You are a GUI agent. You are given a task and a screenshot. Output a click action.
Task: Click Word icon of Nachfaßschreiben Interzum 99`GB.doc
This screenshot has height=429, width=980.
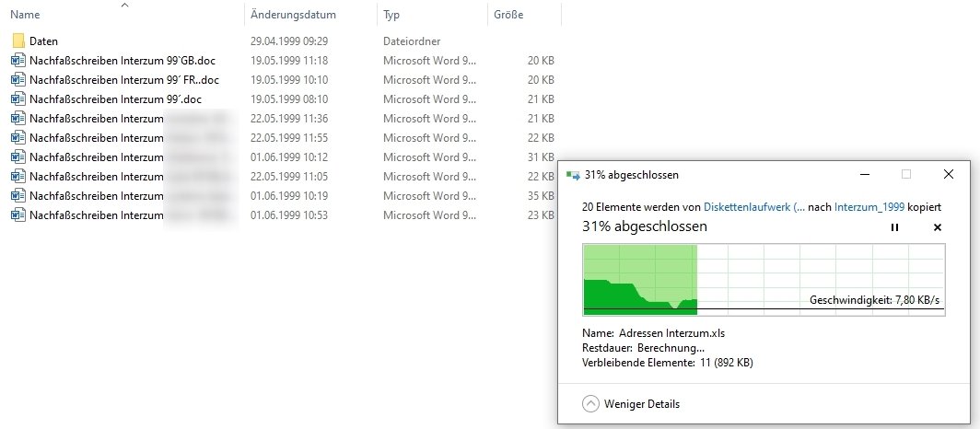click(x=18, y=61)
